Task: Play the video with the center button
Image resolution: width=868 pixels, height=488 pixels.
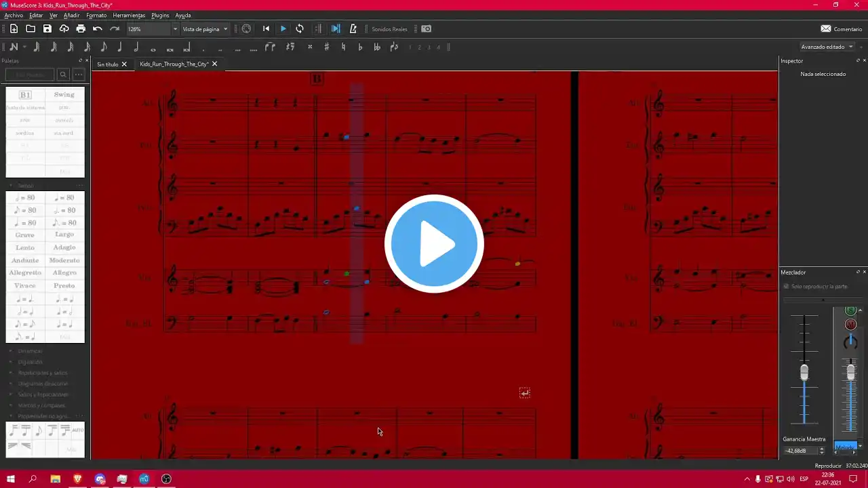Action: click(434, 244)
